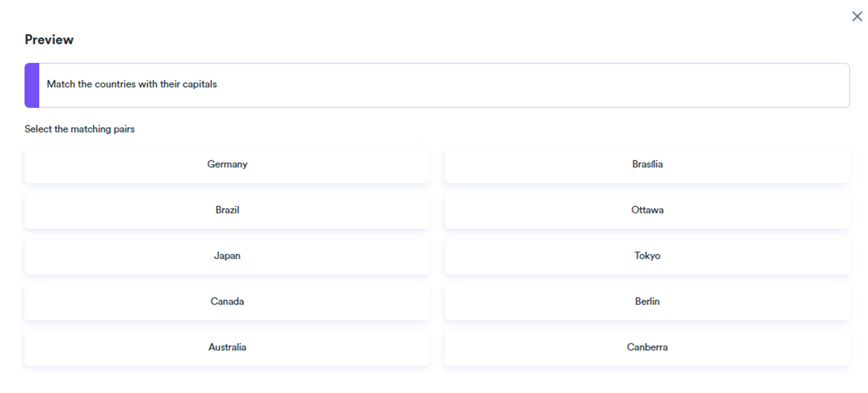Image resolution: width=868 pixels, height=393 pixels.
Task: Select the Germany card
Action: (x=227, y=165)
